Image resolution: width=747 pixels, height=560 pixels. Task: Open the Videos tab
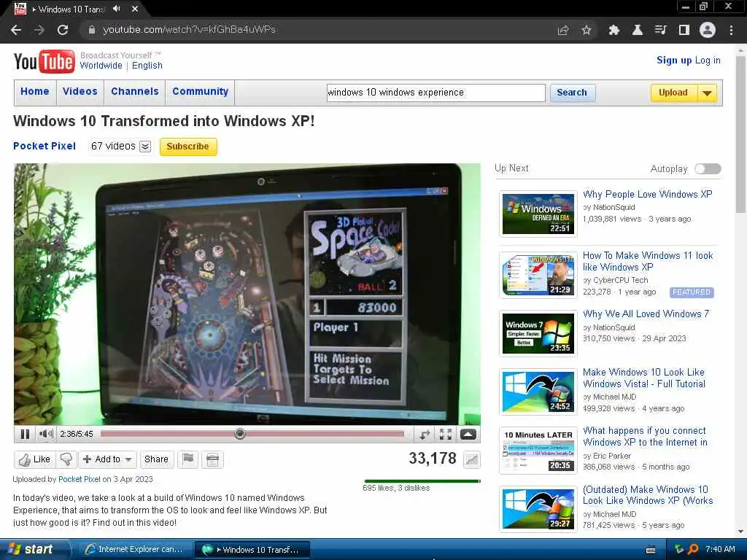(80, 91)
